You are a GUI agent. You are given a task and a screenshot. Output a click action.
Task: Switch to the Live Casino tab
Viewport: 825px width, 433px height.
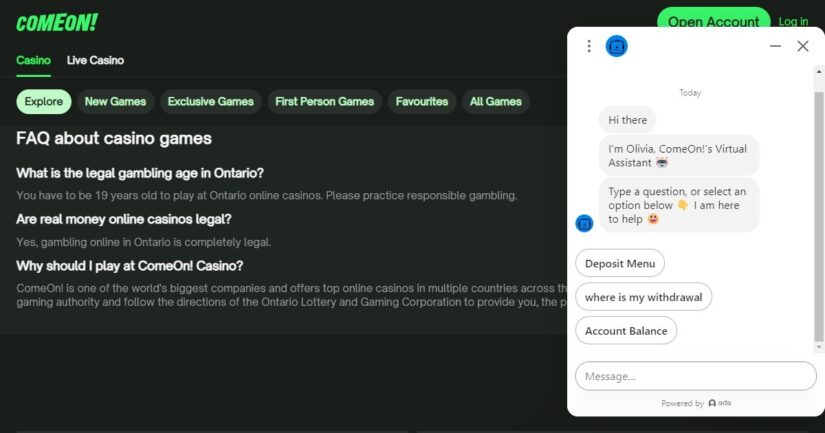(x=95, y=60)
